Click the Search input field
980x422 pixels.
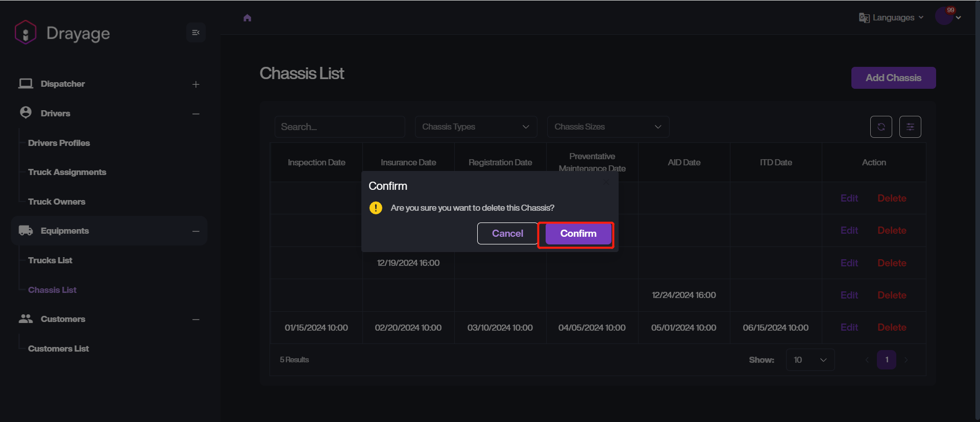click(339, 127)
